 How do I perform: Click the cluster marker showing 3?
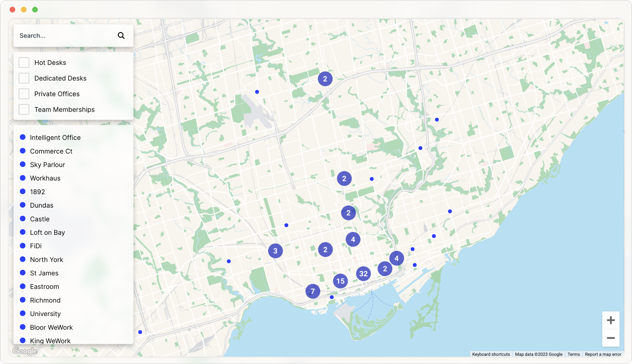pyautogui.click(x=276, y=251)
